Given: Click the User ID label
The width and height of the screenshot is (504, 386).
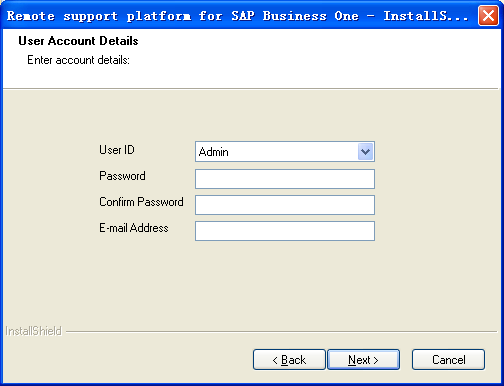Looking at the screenshot, I should (117, 150).
